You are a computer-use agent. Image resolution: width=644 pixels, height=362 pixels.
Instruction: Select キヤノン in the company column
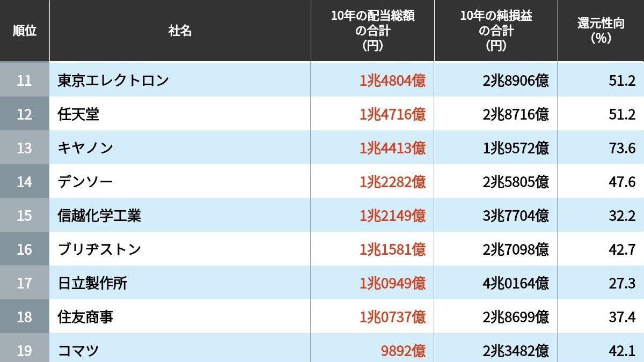(x=85, y=148)
